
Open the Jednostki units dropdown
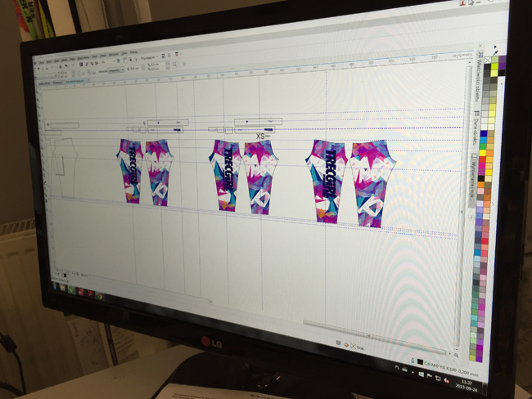[x=116, y=70]
